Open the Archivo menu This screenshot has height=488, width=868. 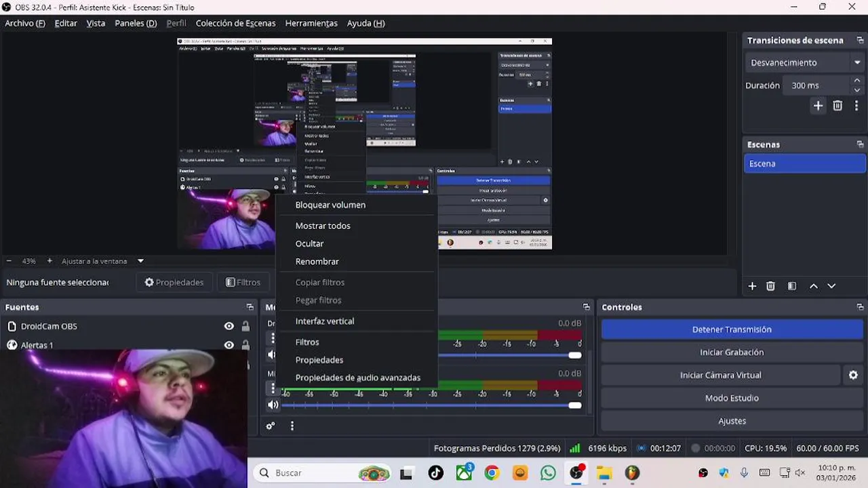click(24, 23)
